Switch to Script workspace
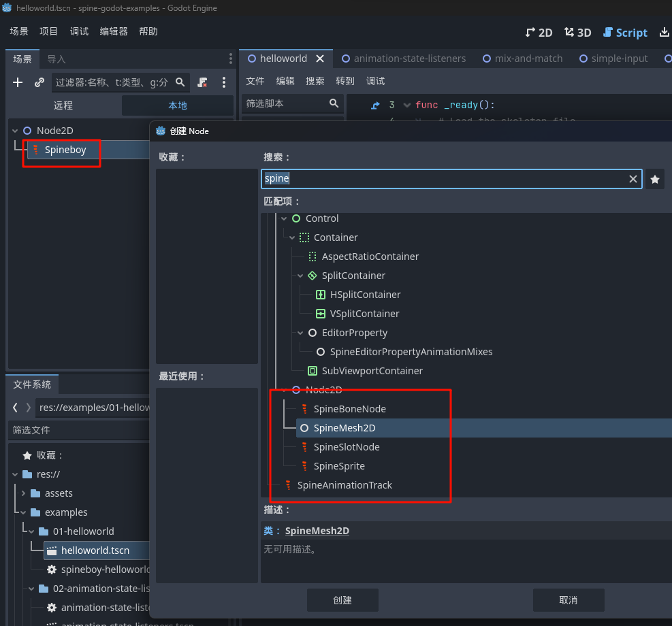This screenshot has height=626, width=672. coord(625,33)
